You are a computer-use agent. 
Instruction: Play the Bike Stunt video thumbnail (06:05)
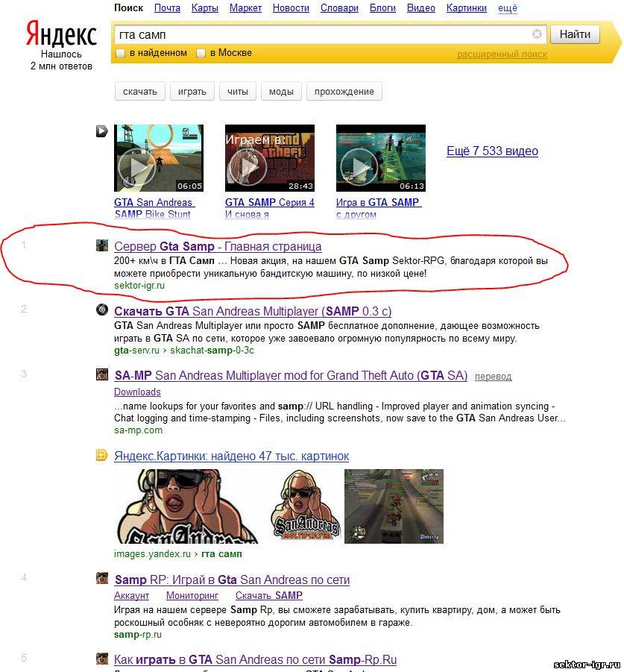coord(159,158)
